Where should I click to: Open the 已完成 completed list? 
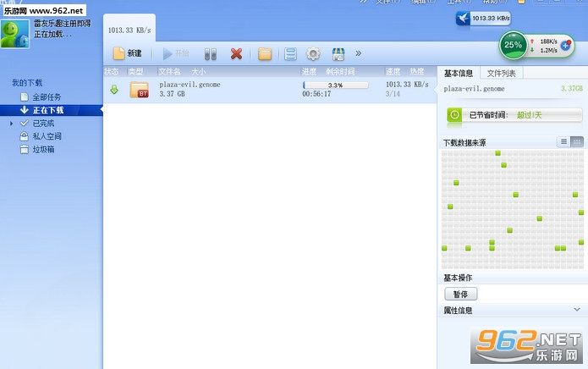tap(43, 124)
